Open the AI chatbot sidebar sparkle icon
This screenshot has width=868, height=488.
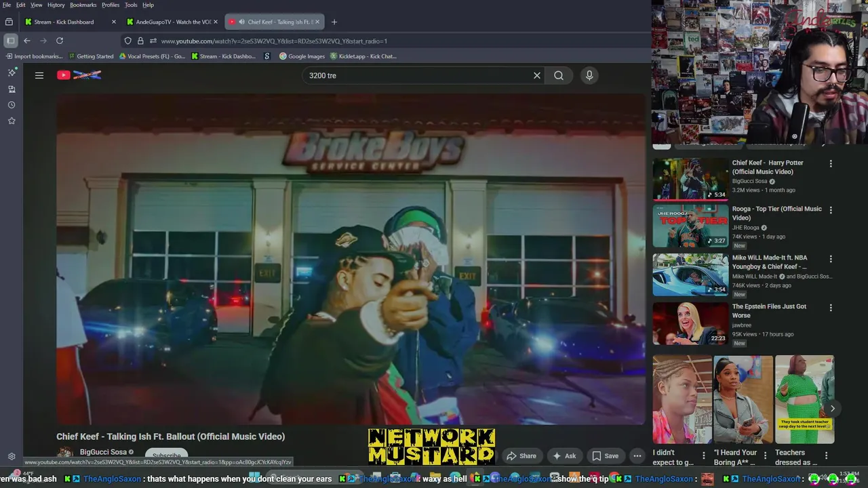tap(12, 73)
